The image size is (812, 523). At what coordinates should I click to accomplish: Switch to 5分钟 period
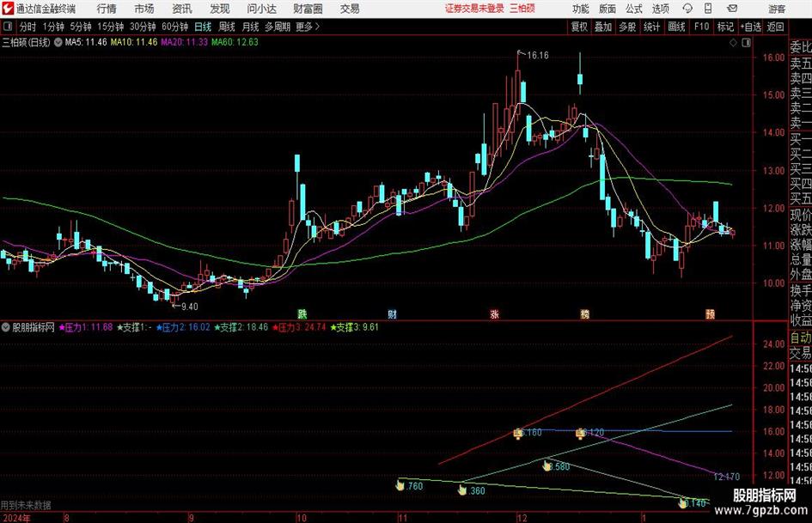tap(81, 27)
